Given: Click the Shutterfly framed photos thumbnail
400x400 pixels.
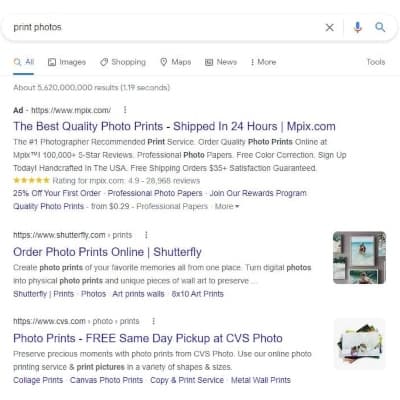Looking at the screenshot, I should tap(359, 258).
